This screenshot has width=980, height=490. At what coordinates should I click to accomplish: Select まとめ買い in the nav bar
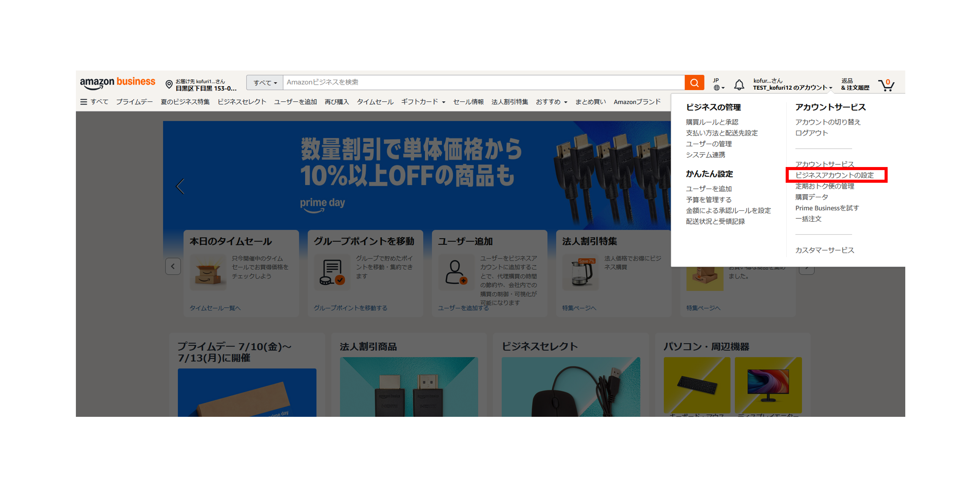tap(590, 102)
